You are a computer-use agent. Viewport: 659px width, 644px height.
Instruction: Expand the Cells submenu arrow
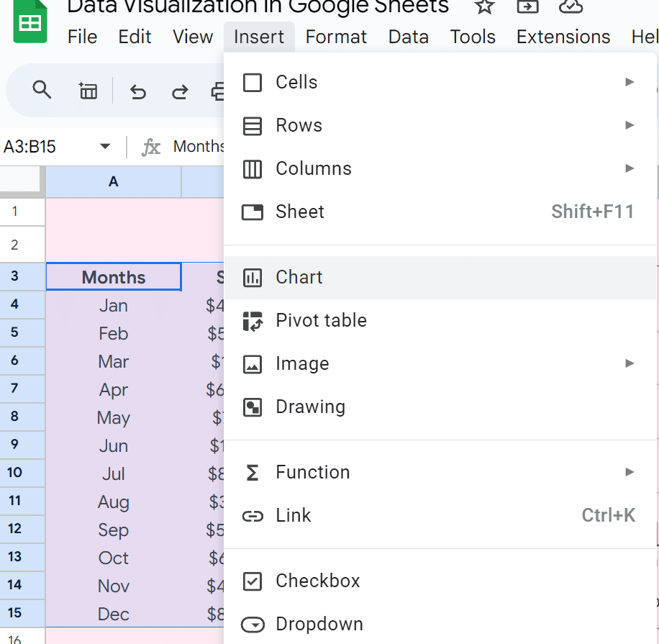(x=630, y=82)
